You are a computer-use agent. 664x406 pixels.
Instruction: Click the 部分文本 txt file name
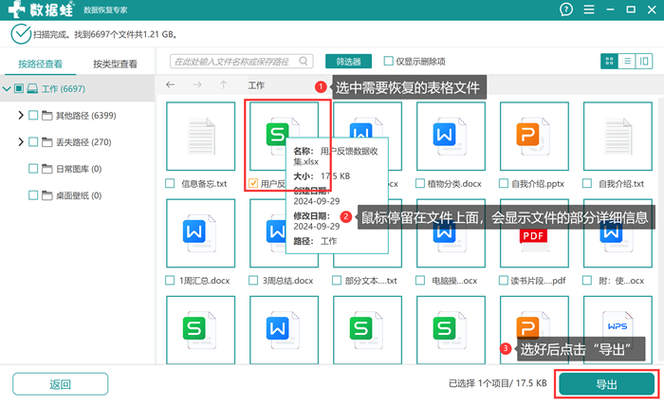371,281
